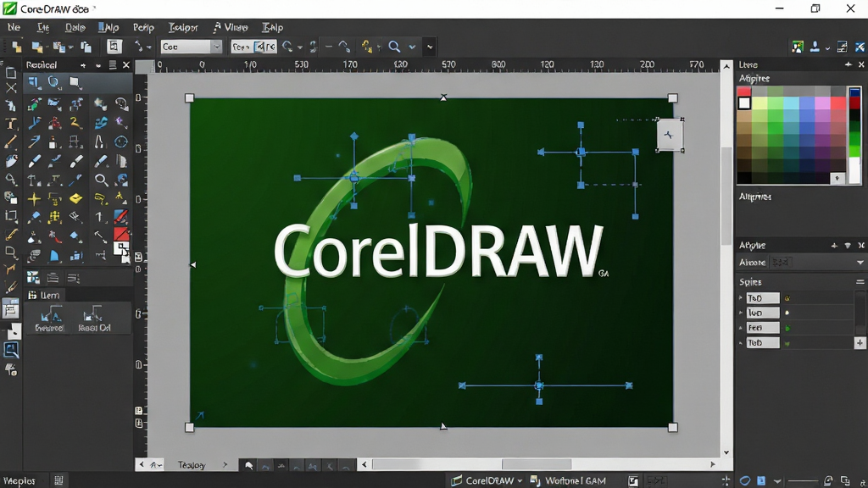Select the up-arrow tool in toolbox grid

click(99, 216)
